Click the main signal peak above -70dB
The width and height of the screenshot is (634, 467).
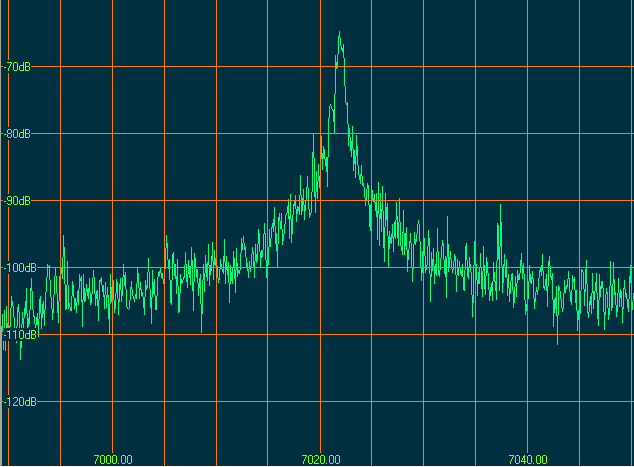[x=340, y=49]
